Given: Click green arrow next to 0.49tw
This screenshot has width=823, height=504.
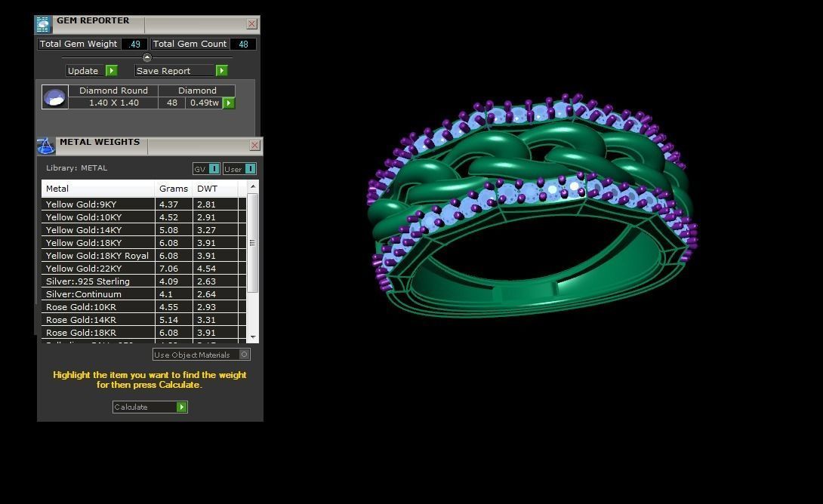Looking at the screenshot, I should point(229,103).
